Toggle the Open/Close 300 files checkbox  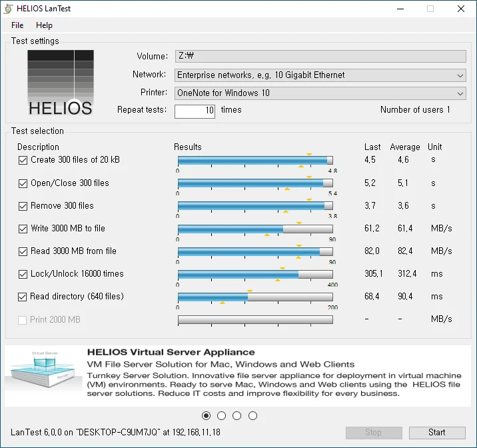(23, 183)
